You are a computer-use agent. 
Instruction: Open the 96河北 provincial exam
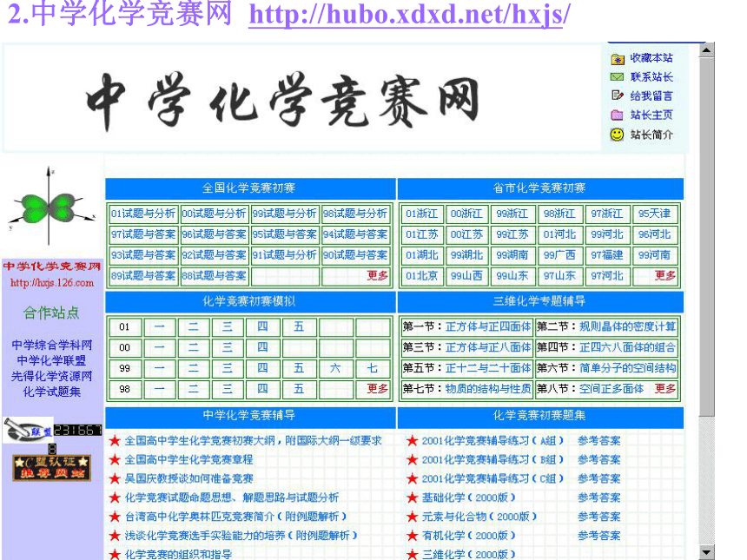point(655,234)
